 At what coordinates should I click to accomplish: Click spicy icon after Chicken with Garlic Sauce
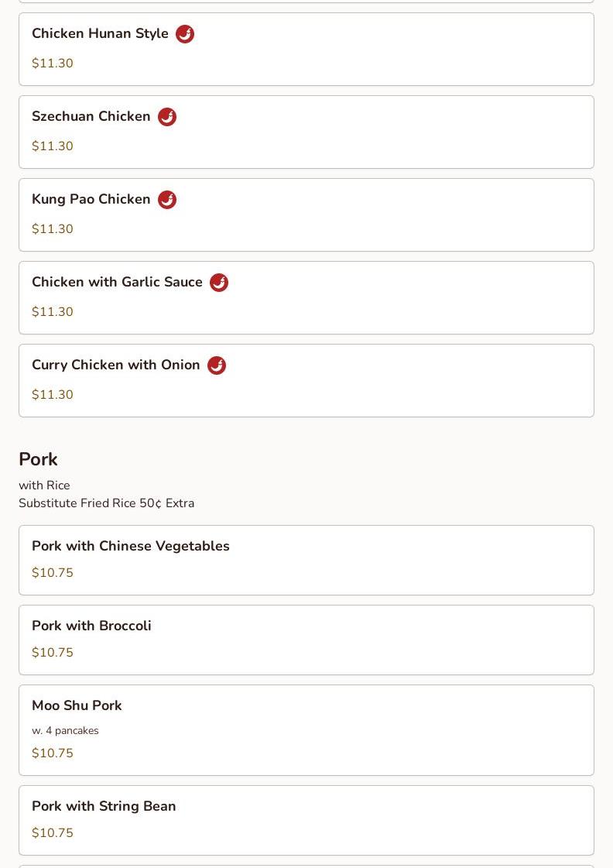tap(219, 283)
